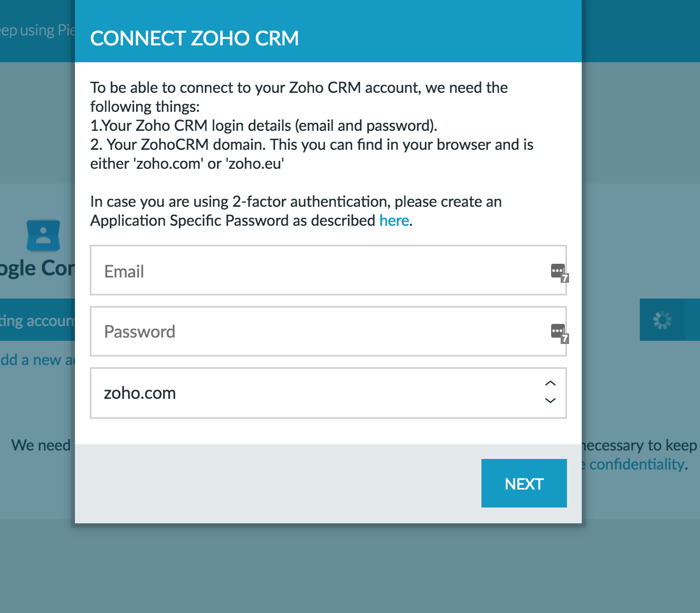The image size is (700, 613).
Task: Click the password manager icon in Email field
Action: tap(559, 273)
